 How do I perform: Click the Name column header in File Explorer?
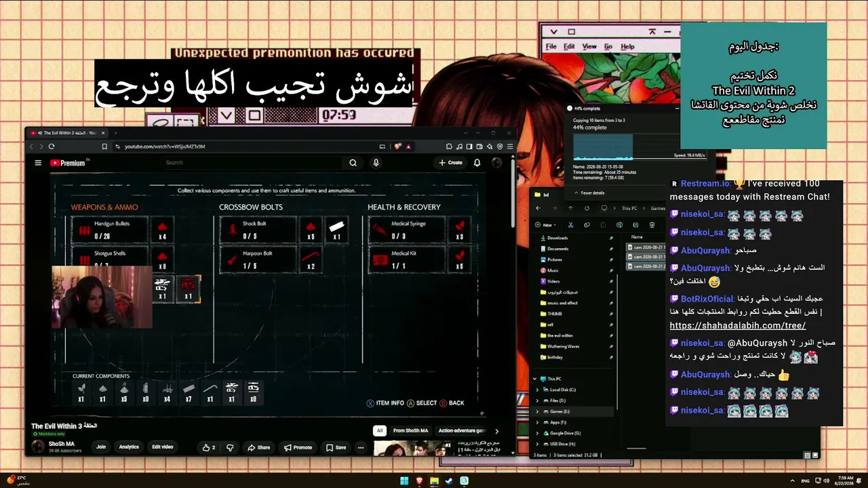pyautogui.click(x=637, y=237)
